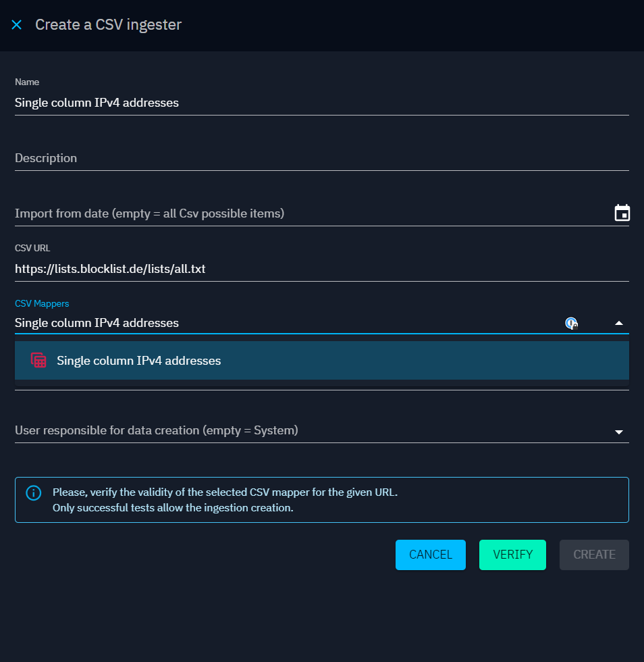Click the Create a CSV ingester title
The height and width of the screenshot is (662, 644).
pos(109,24)
